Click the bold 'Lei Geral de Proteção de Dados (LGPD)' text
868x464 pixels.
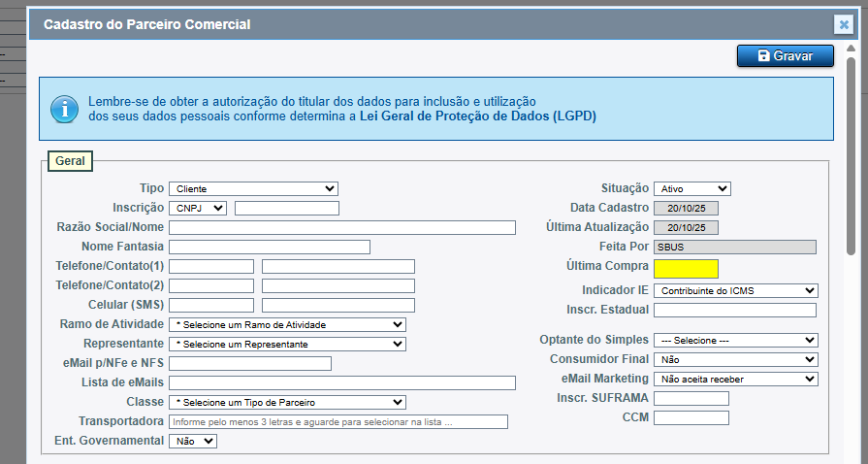(x=478, y=116)
